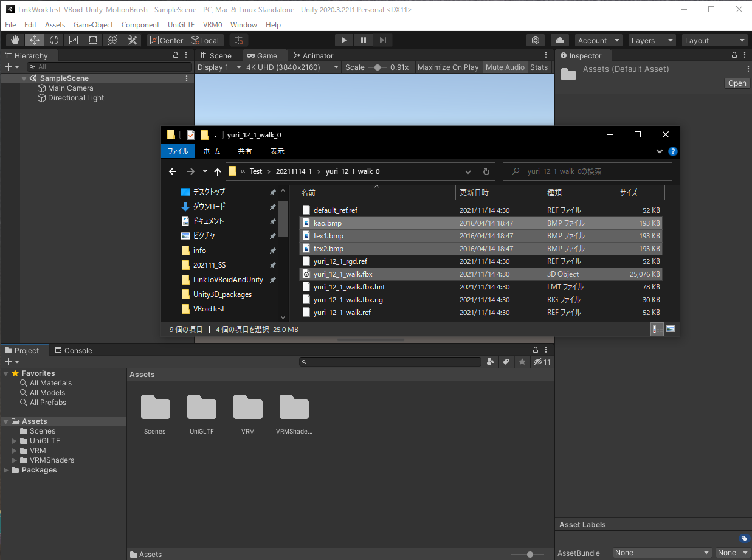
Task: Toggle pivot mode Center button
Action: click(167, 40)
